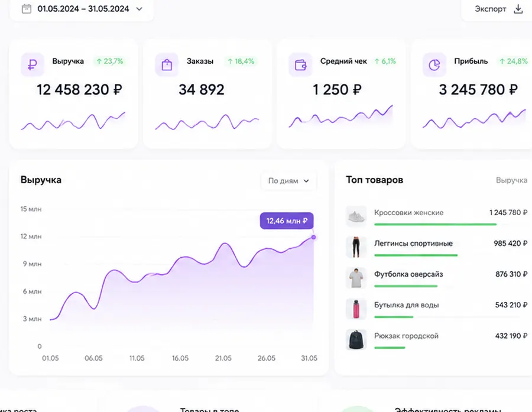Screen dimensions: 532x412
Task: Select the revenue value 12 458 230 ₽
Action: (x=79, y=90)
